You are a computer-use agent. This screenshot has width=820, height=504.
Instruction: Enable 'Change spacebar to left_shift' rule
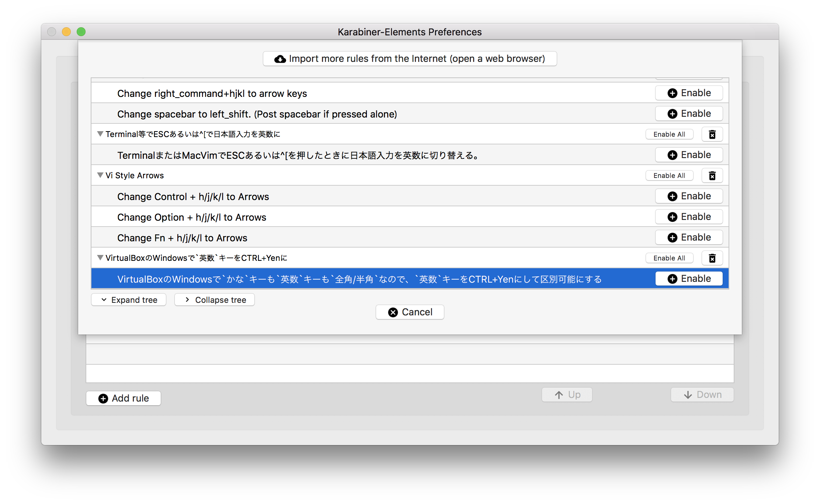(x=689, y=113)
